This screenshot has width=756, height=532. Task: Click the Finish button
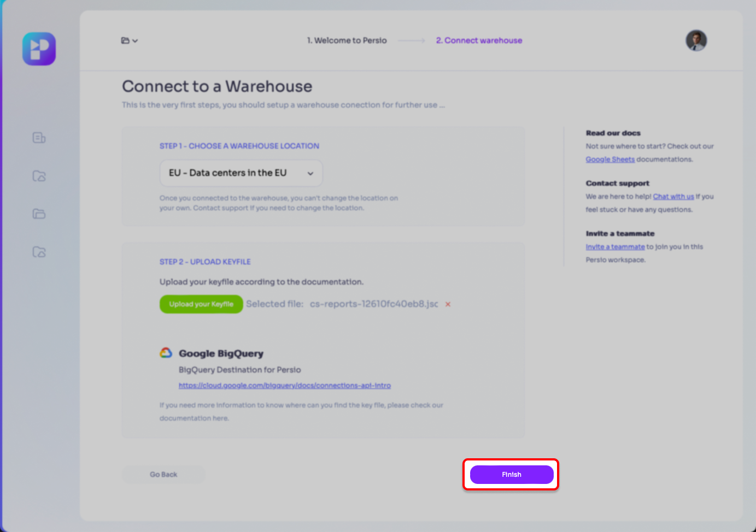511,475
